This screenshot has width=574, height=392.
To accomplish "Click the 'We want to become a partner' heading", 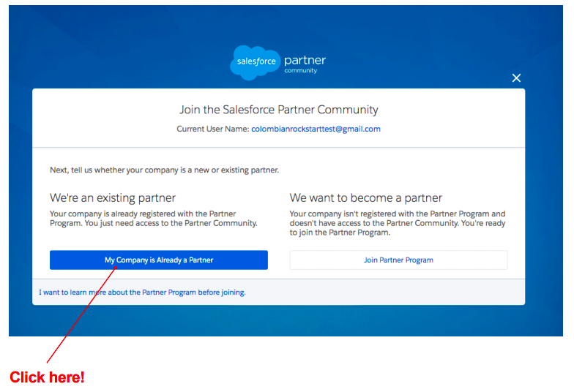I will pos(366,197).
